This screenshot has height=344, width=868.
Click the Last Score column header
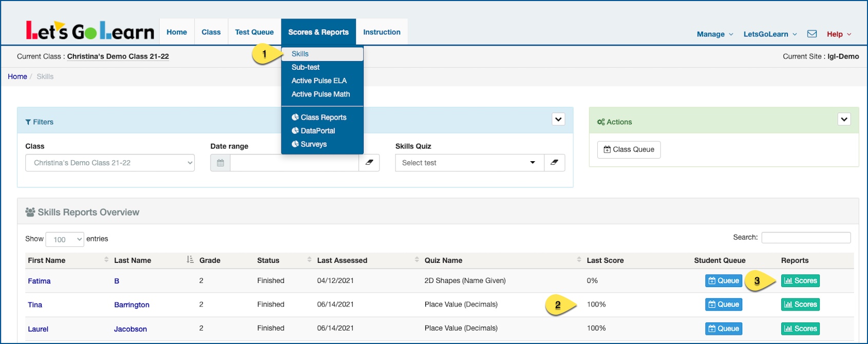point(605,260)
